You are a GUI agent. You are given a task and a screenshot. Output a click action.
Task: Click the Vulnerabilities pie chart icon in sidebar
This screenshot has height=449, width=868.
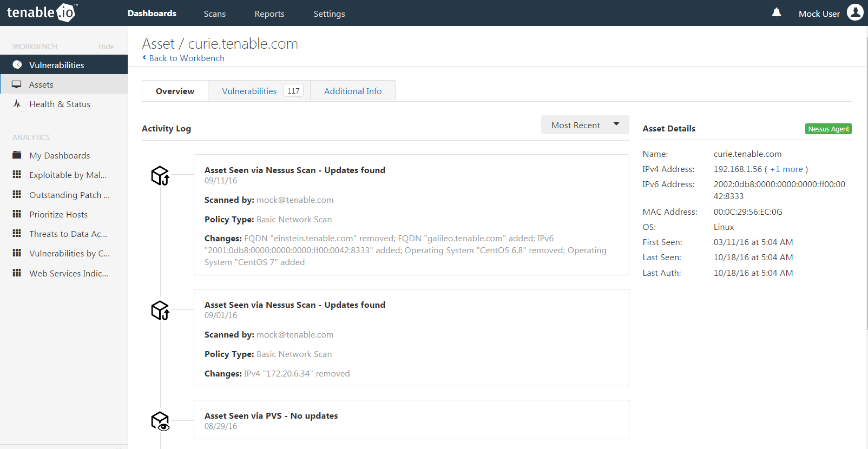17,65
